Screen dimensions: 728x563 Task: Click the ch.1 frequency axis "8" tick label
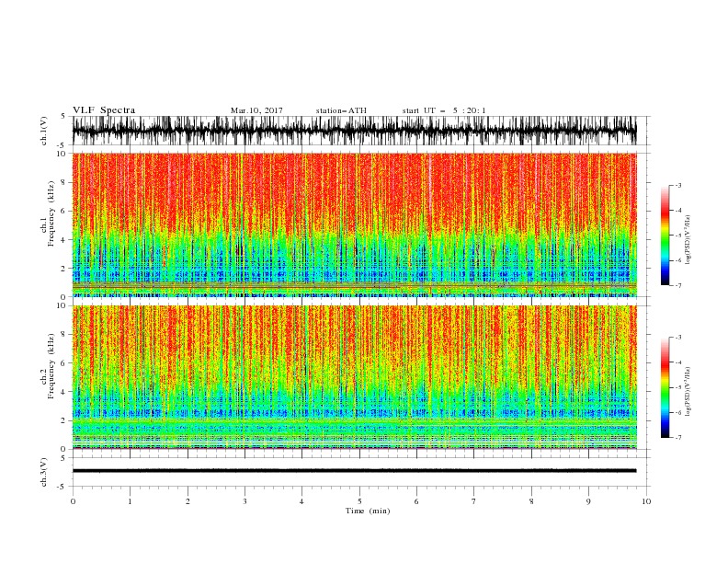click(x=64, y=182)
